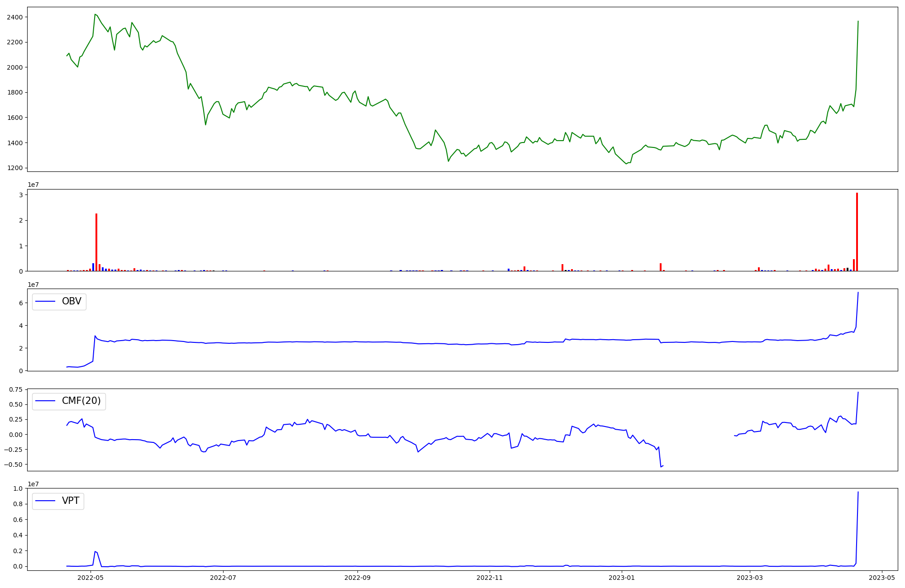
Task: Click the VPT legend label
Action: [71, 501]
